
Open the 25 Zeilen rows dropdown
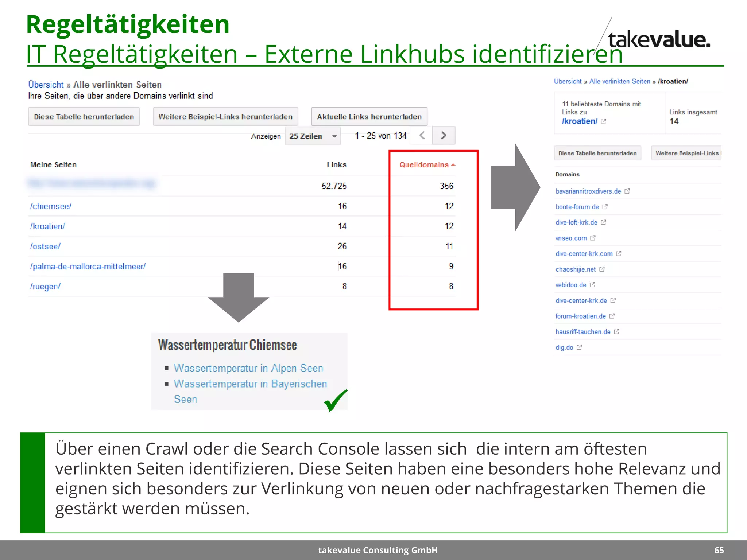[x=313, y=136]
